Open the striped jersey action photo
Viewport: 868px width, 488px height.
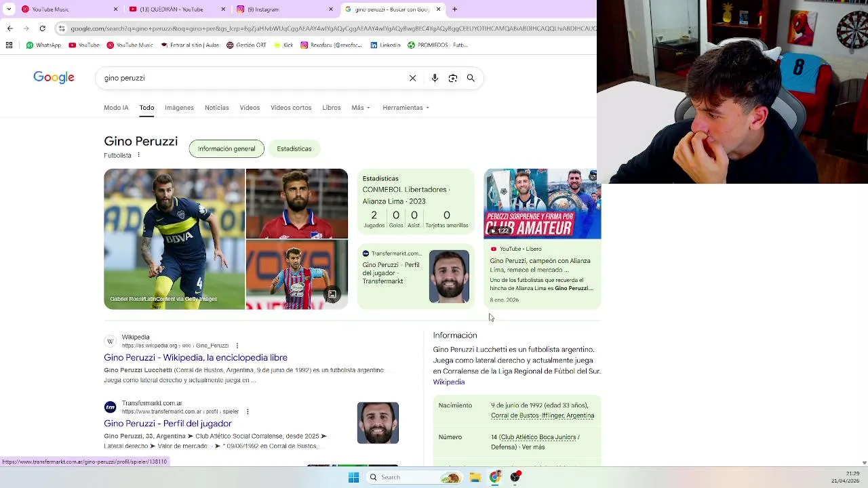pos(297,274)
